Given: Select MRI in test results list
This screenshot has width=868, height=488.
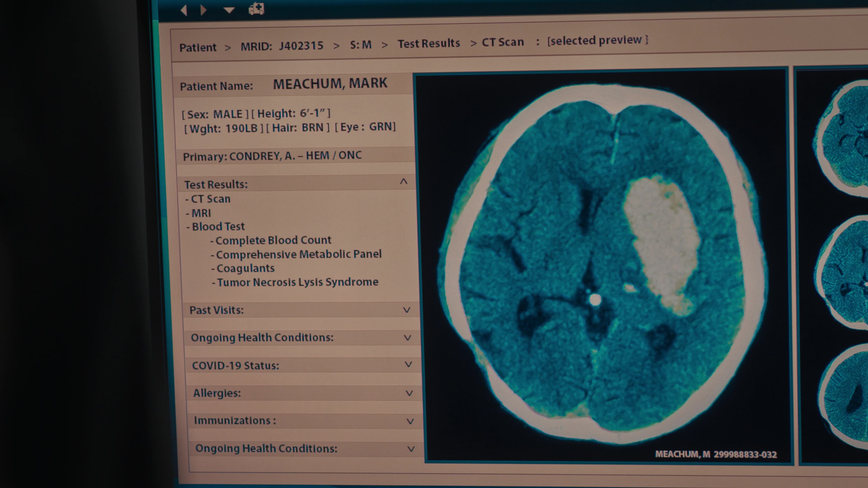Looking at the screenshot, I should pyautogui.click(x=201, y=213).
